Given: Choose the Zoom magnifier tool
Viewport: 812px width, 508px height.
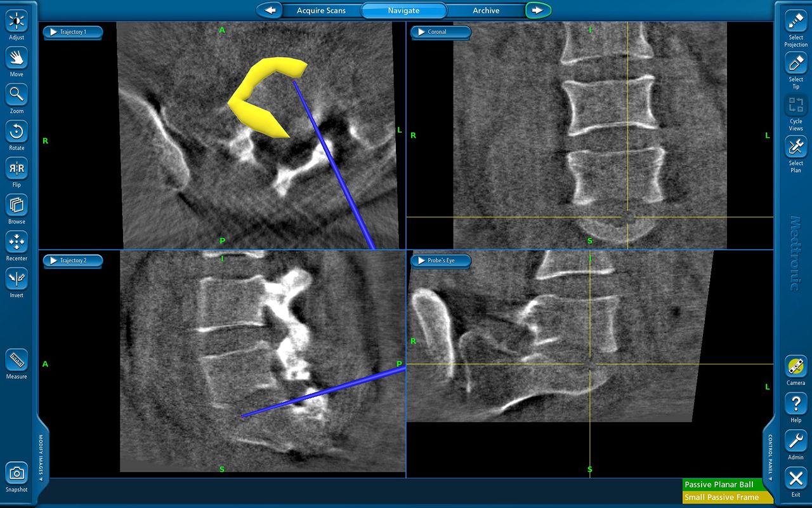Looking at the screenshot, I should coord(16,95).
